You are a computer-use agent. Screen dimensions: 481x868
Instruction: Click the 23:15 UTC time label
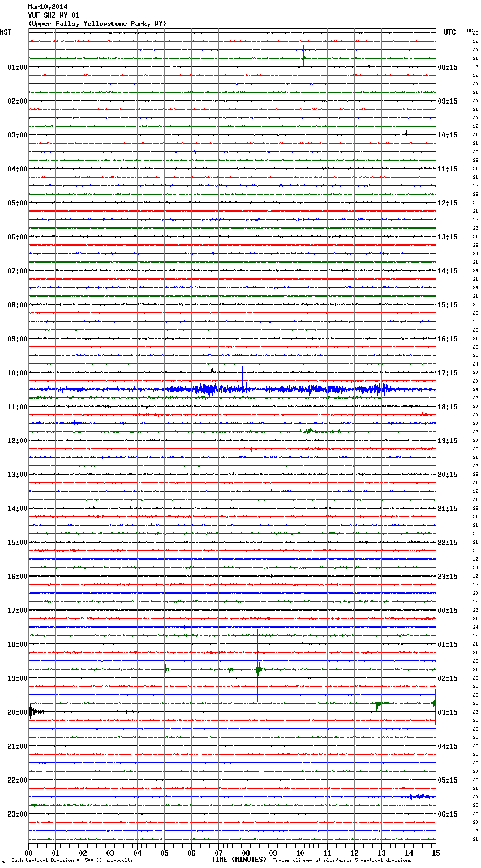pos(448,577)
